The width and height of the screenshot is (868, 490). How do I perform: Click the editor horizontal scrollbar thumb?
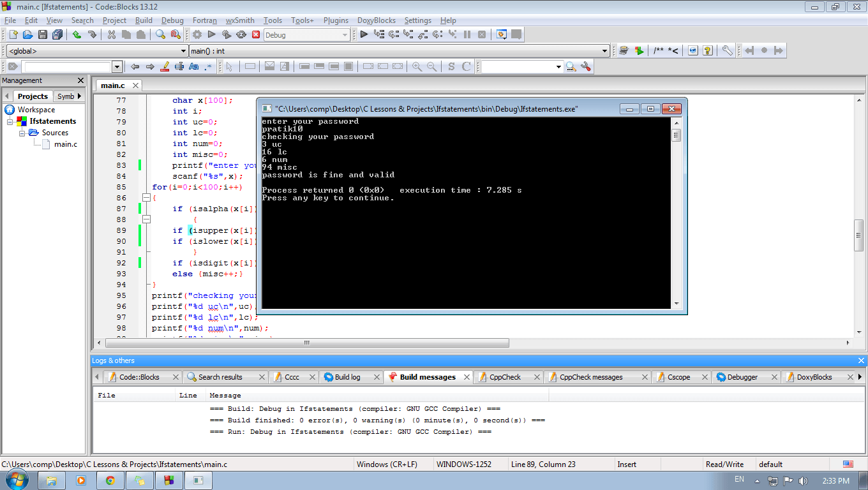coord(307,343)
